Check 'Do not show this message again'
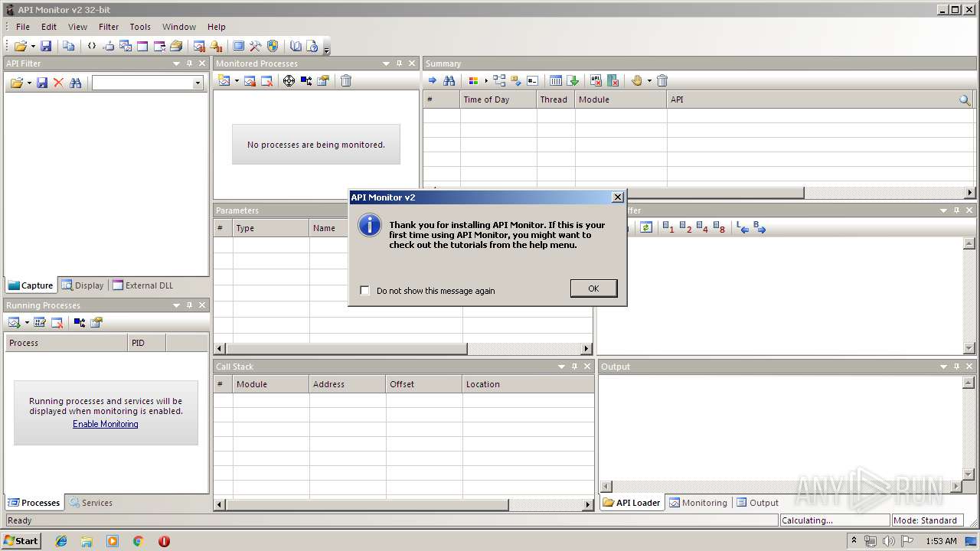980x551 pixels. 365,291
